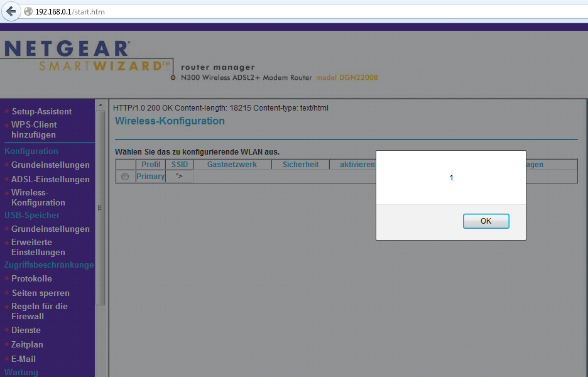Open Setup-Assistent in the sidebar
Viewport: 588px width, 377px height.
(41, 111)
